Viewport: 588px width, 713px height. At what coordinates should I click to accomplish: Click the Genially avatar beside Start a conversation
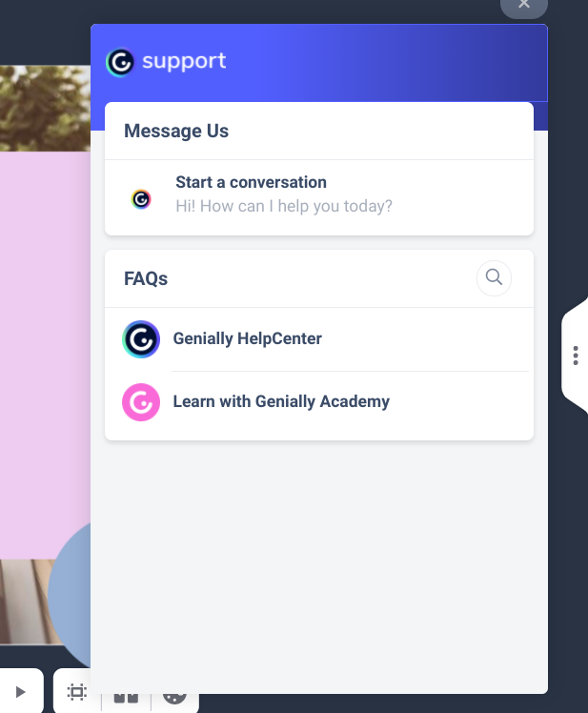(141, 199)
